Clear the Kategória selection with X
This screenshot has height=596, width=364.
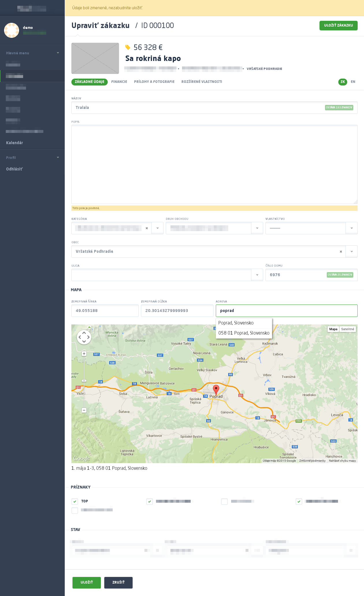147,228
